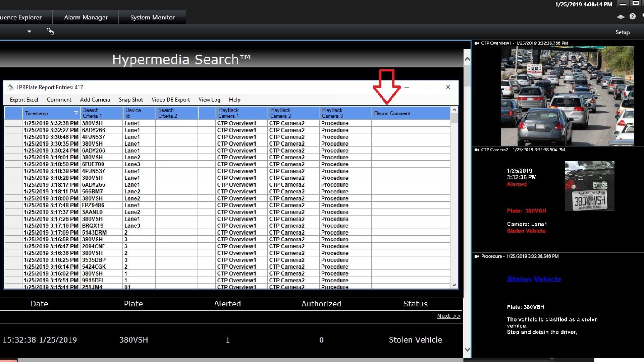Click the Stolen Vehicle status in results list

pos(415,340)
